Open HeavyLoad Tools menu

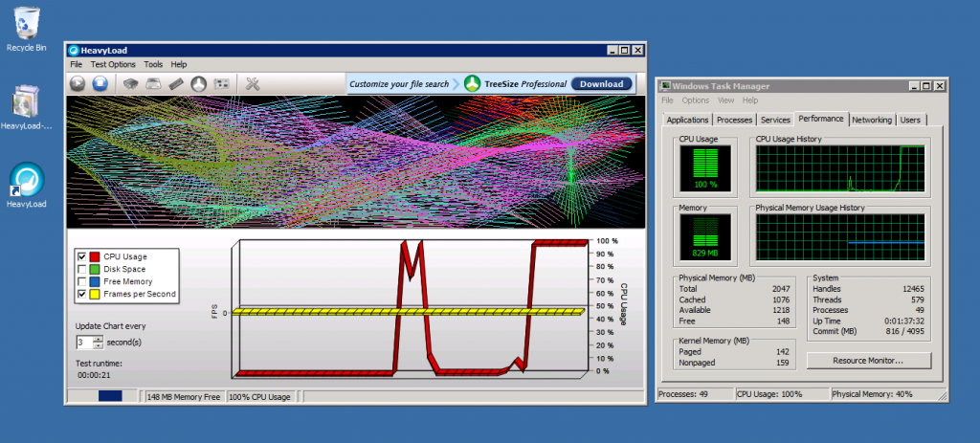(x=153, y=64)
